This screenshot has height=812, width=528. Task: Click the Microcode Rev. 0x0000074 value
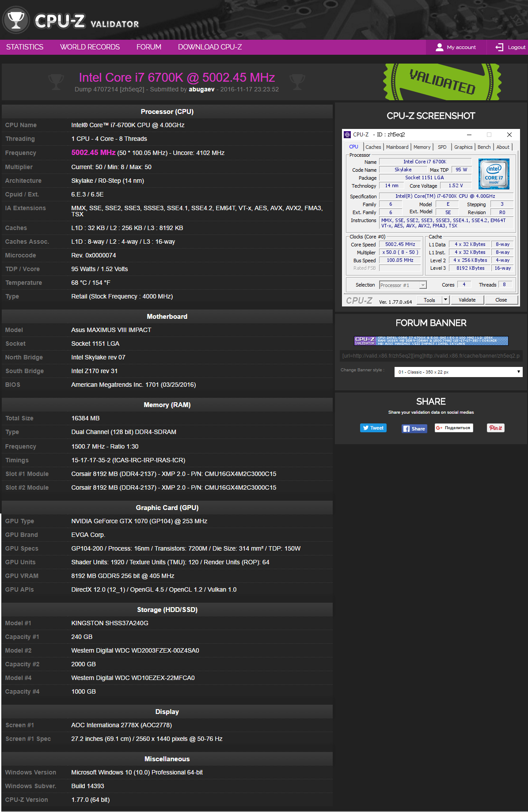click(94, 255)
